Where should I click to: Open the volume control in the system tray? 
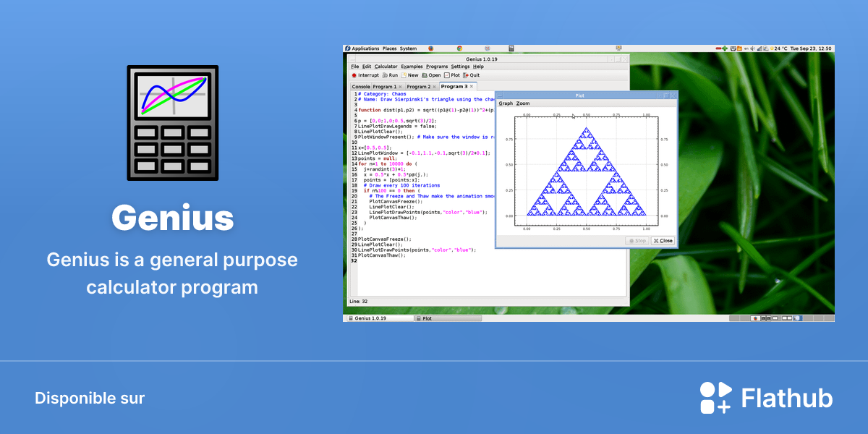(x=752, y=48)
